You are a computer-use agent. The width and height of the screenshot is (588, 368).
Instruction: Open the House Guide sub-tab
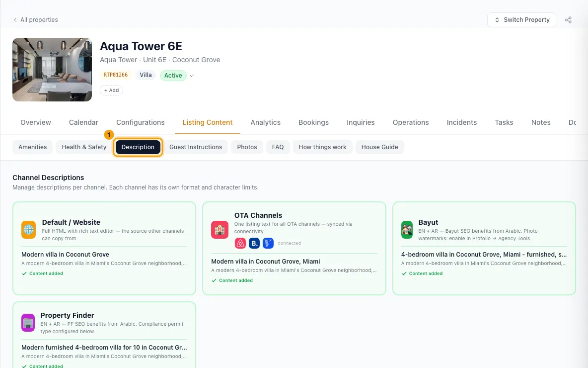379,147
